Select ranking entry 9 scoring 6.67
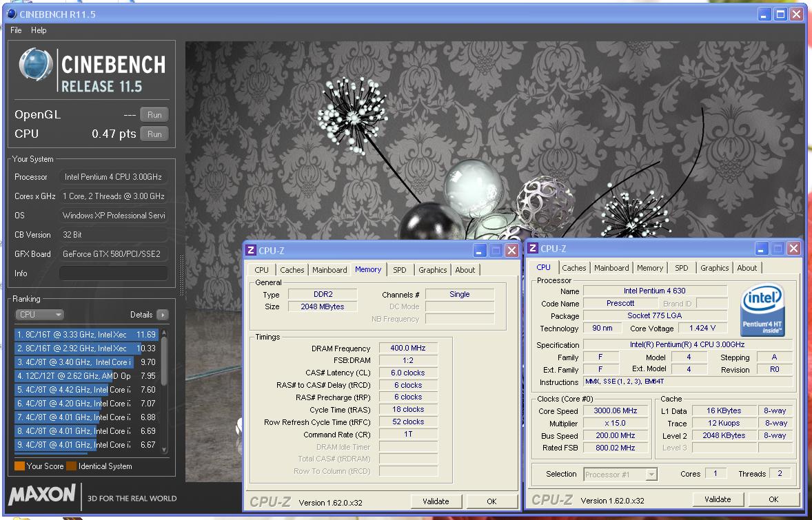Viewport: 812px width, 520px height. pyautogui.click(x=86, y=444)
